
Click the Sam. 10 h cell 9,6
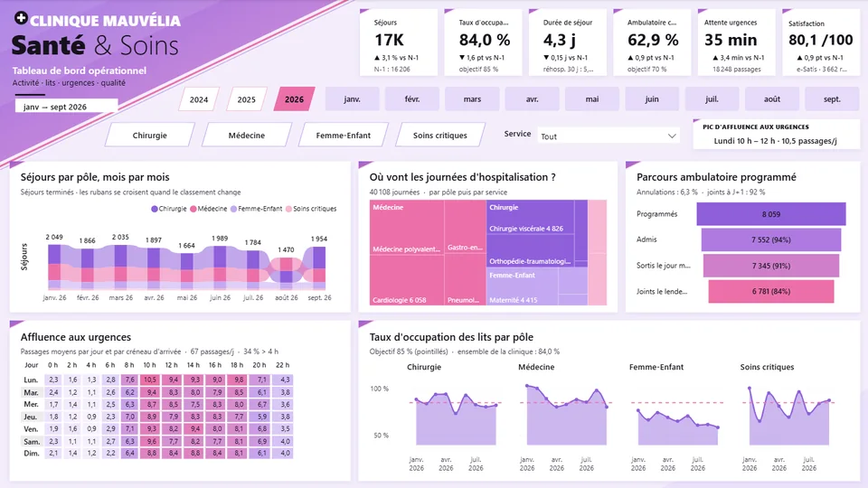[x=150, y=441]
